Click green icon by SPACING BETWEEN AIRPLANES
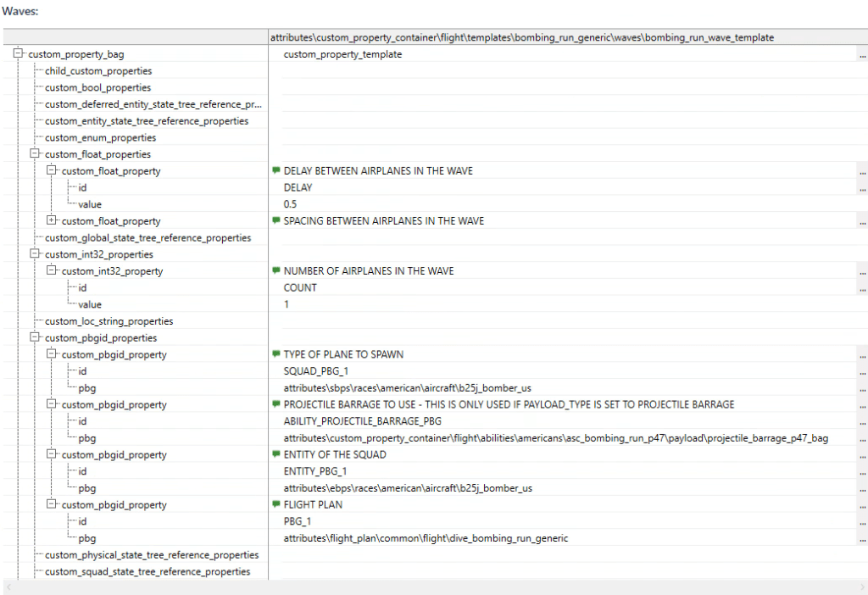Image resolution: width=868 pixels, height=595 pixels. [275, 221]
